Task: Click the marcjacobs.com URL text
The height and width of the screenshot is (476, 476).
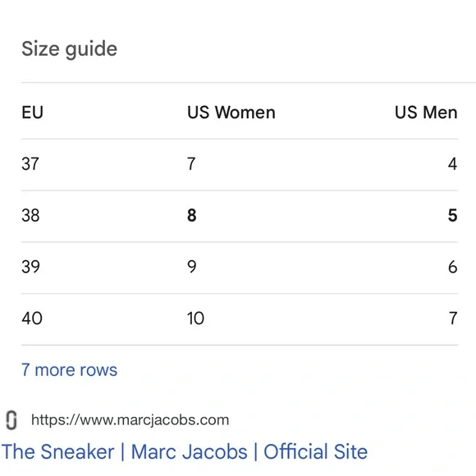Action: click(130, 420)
